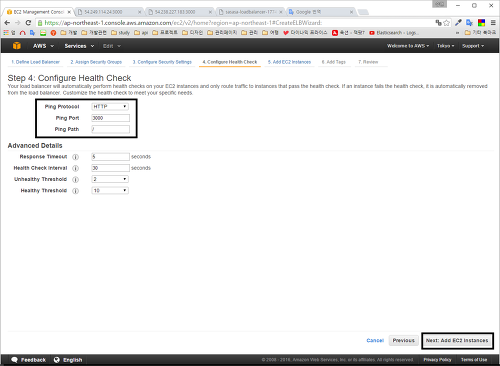
Task: Open the Terms of Use link
Action: tap(474, 360)
